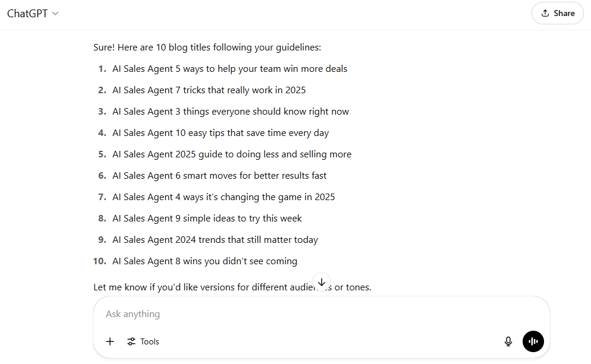
Task: Open the plus attachment menu
Action: (110, 341)
